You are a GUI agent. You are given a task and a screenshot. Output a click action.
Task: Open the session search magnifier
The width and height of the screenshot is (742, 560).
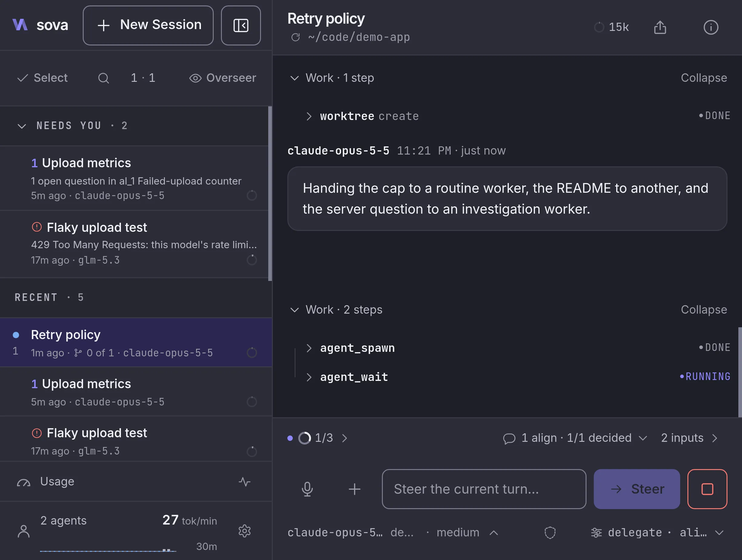[103, 78]
